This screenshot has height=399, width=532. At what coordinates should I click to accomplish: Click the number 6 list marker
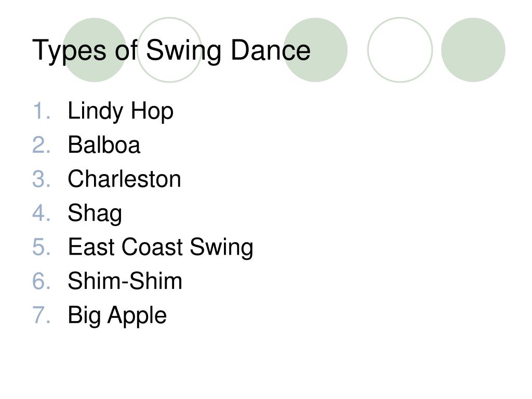[x=42, y=281]
